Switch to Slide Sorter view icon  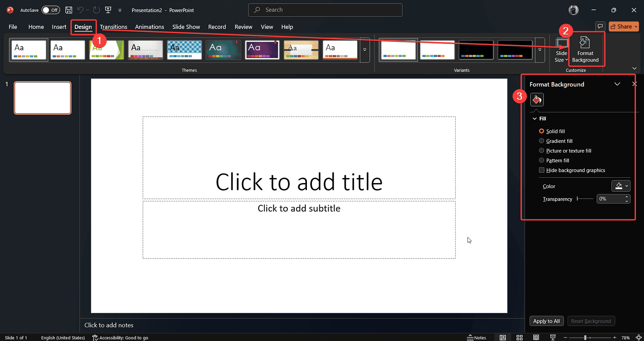click(519, 337)
